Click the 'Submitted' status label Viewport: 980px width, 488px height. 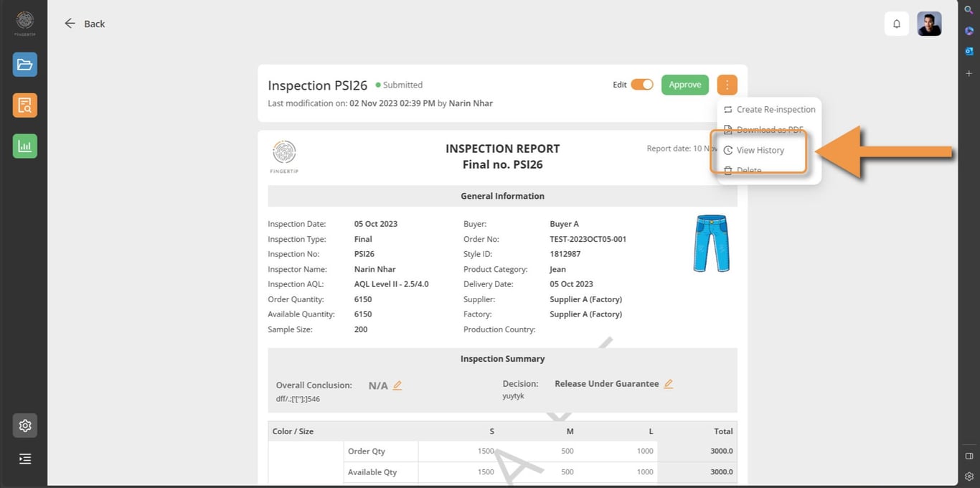point(402,85)
